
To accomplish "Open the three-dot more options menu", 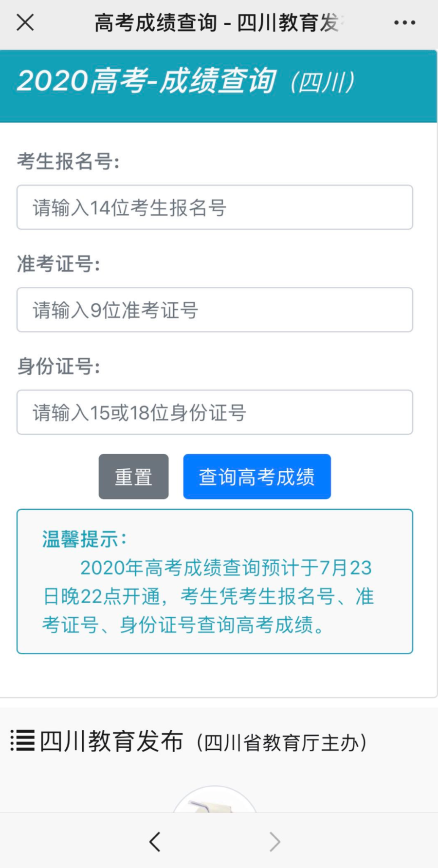I will (404, 22).
